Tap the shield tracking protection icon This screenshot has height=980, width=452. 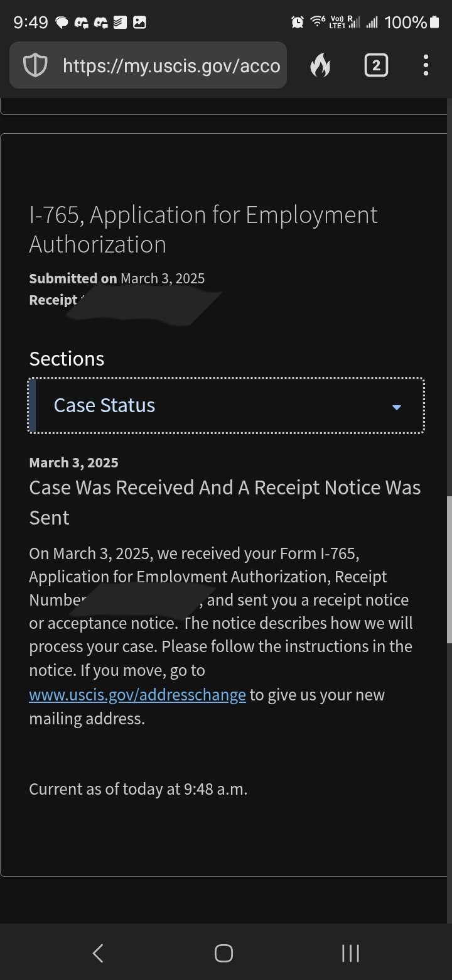[x=35, y=65]
